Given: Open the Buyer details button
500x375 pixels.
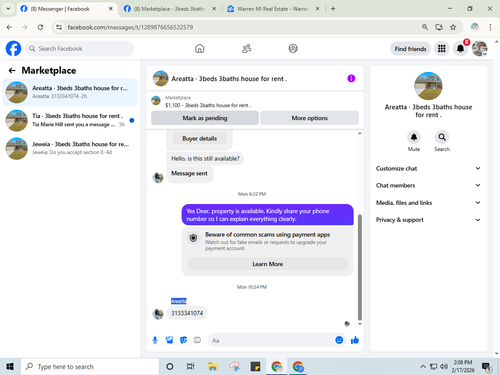Looking at the screenshot, I should pos(199,138).
